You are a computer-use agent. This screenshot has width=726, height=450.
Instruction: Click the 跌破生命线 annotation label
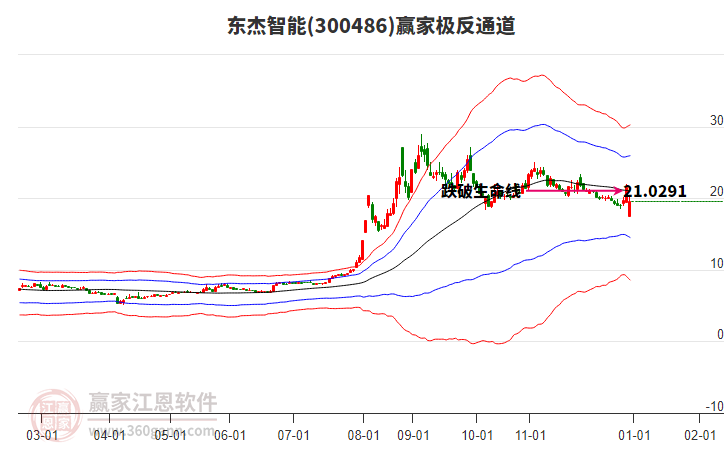[x=481, y=190]
